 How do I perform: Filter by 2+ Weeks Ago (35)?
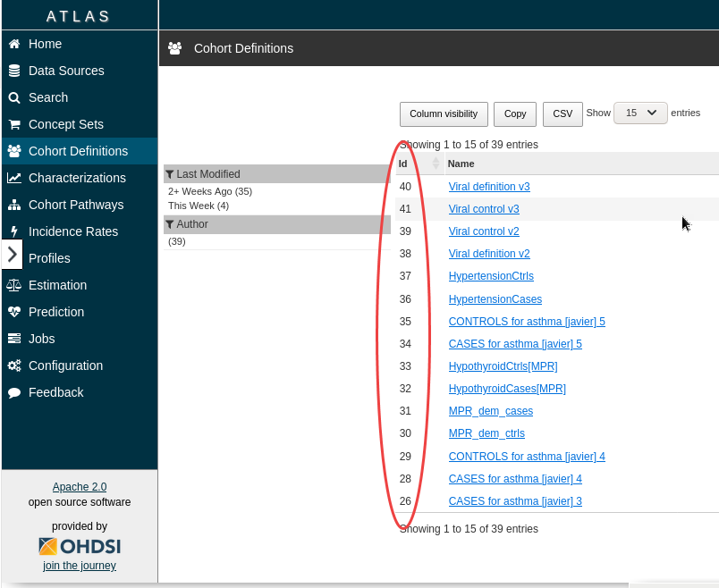(x=210, y=191)
